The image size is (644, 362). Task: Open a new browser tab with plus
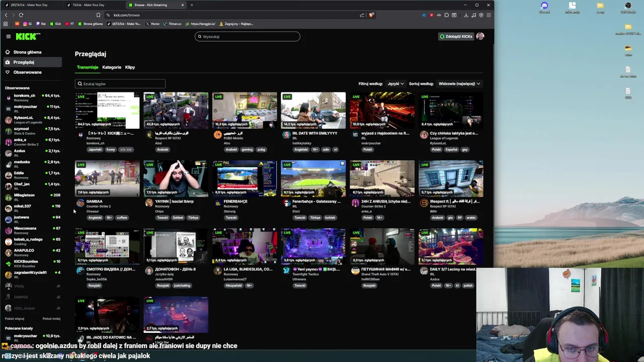click(192, 5)
